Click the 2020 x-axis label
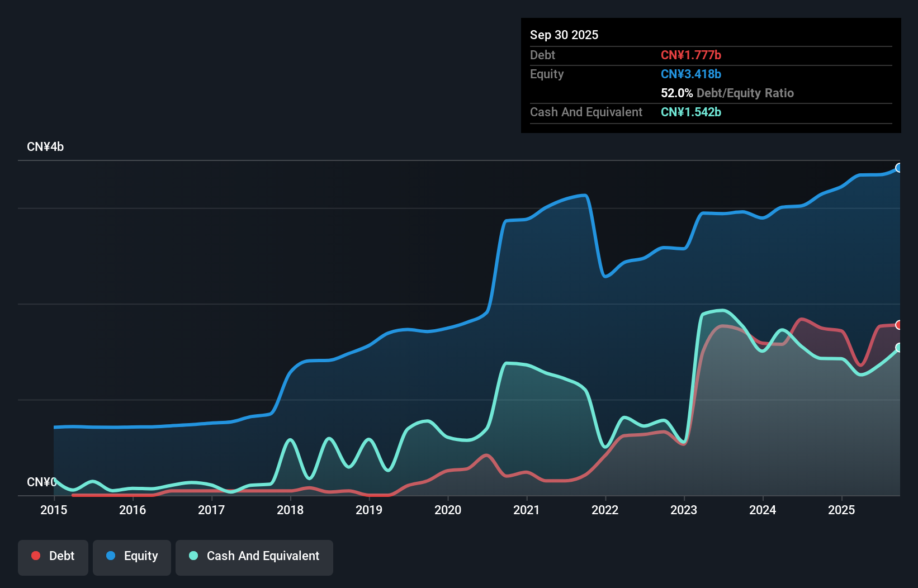This screenshot has height=588, width=918. (x=448, y=510)
